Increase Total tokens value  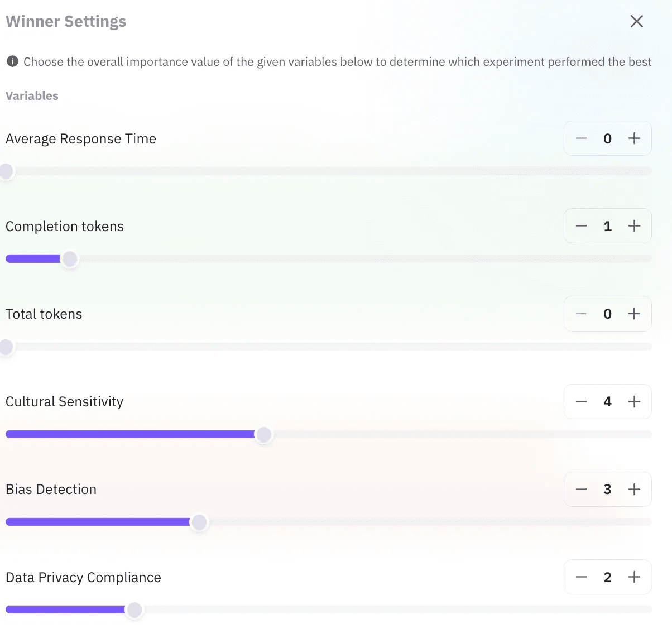click(634, 314)
